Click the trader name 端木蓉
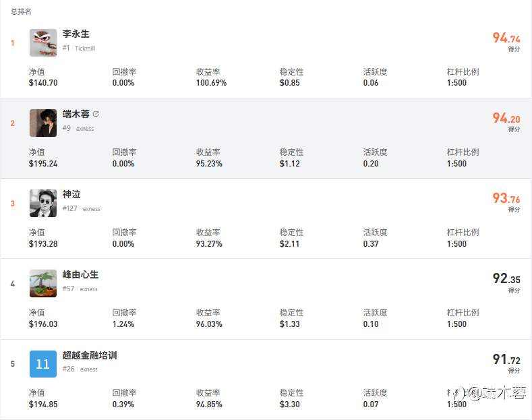Image resolution: width=532 pixels, height=420 pixels. click(x=76, y=114)
